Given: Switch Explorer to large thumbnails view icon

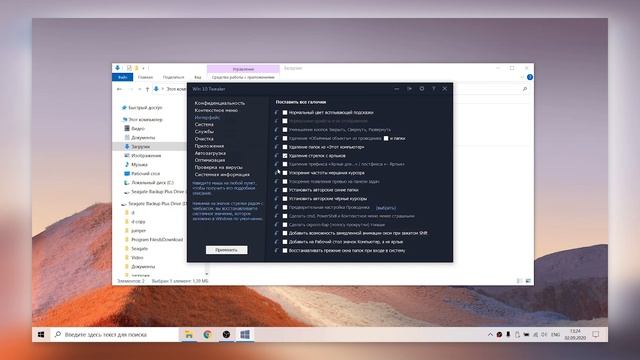Looking at the screenshot, I should [528, 281].
